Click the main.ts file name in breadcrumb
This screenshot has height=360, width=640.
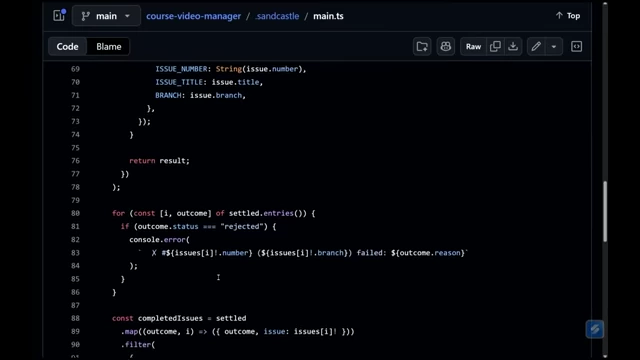pos(328,16)
